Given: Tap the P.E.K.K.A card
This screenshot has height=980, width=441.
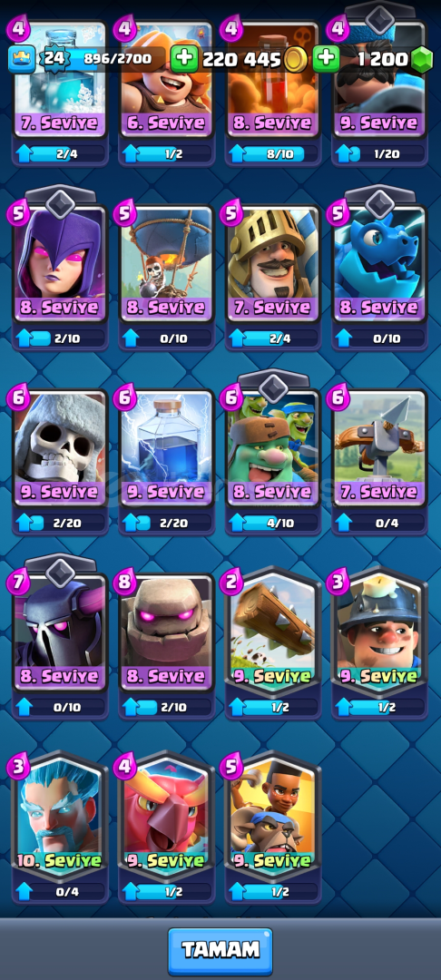Looking at the screenshot, I should (x=59, y=632).
